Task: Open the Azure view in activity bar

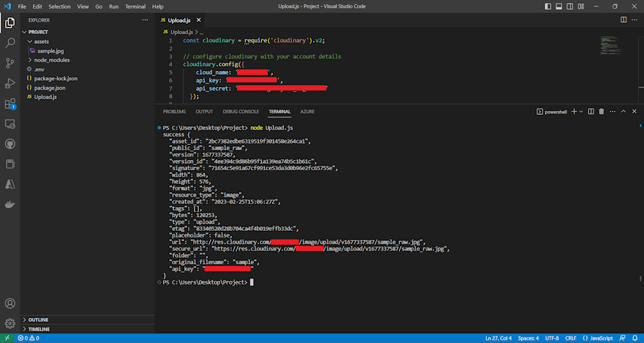Action: (10, 184)
